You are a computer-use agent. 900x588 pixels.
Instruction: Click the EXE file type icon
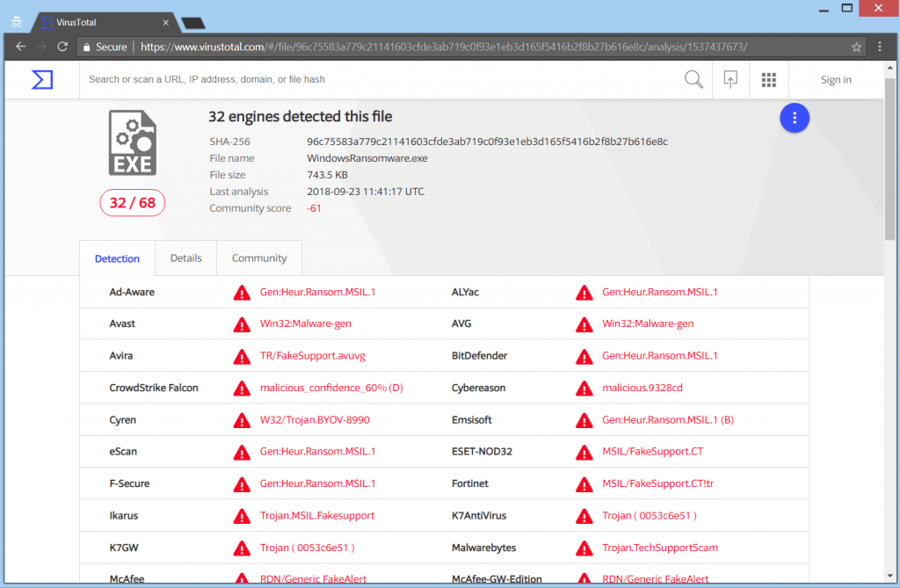pos(132,142)
